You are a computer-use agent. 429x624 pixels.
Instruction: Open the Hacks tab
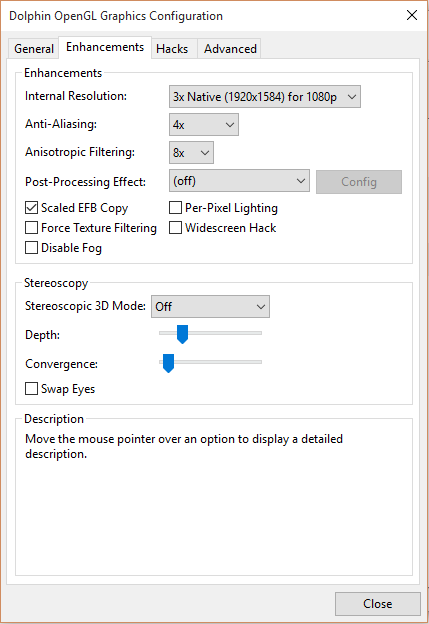pos(172,49)
